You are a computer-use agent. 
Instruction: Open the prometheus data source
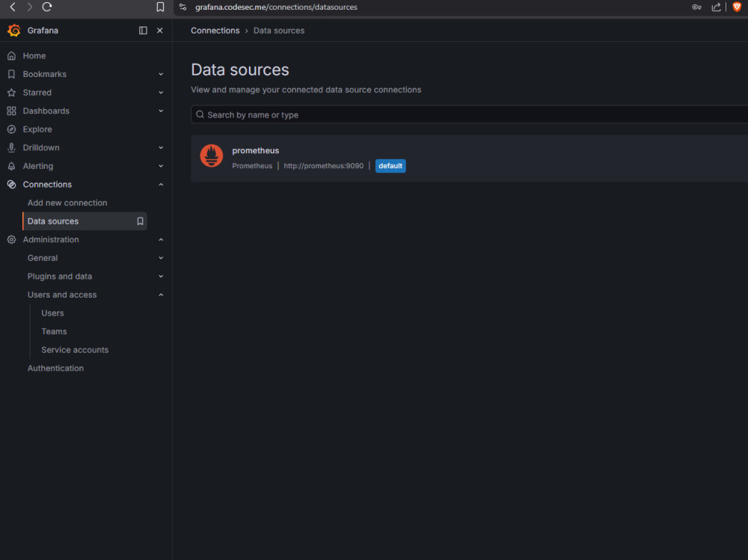[x=256, y=150]
